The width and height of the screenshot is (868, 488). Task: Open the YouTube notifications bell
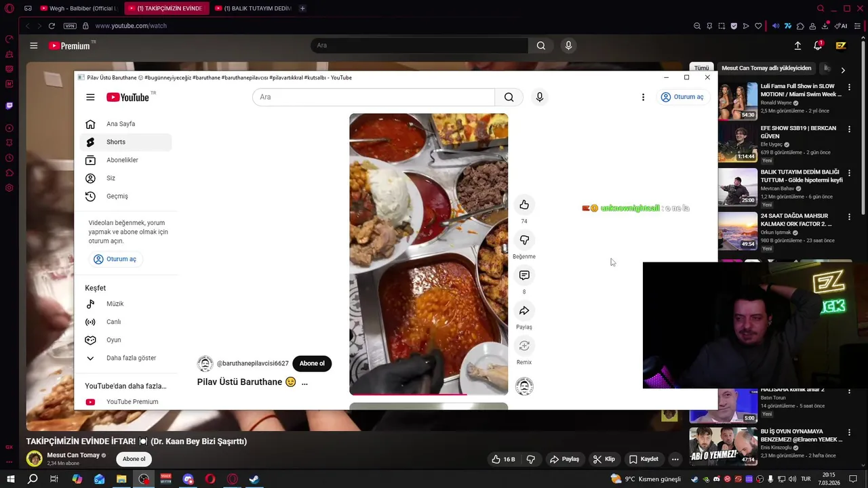coord(818,45)
